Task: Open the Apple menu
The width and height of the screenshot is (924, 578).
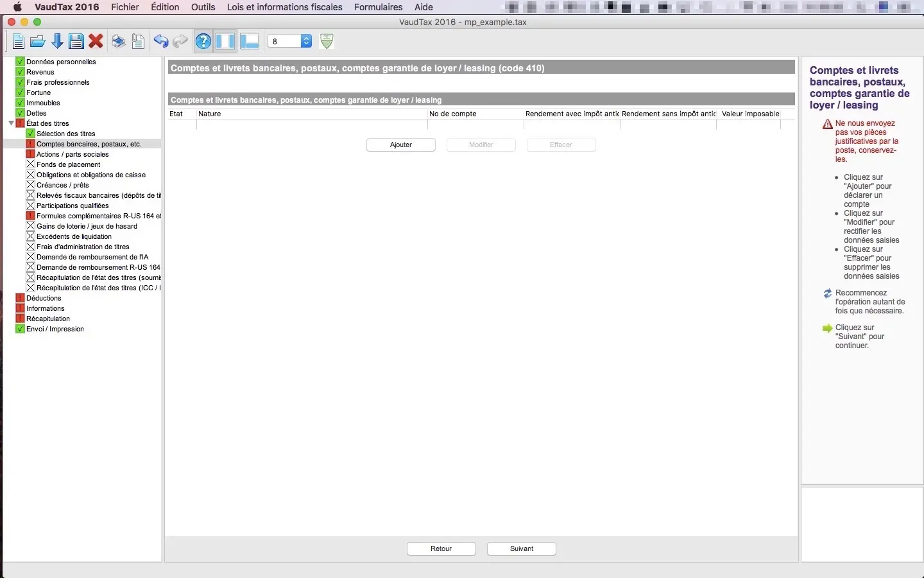Action: click(x=17, y=7)
